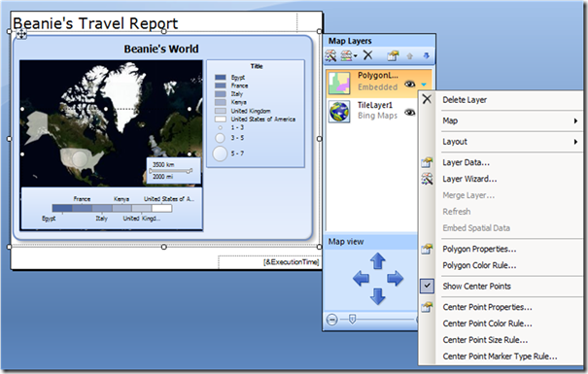The height and width of the screenshot is (374, 588).
Task: Move layer down with blue arrow icon
Action: click(426, 55)
